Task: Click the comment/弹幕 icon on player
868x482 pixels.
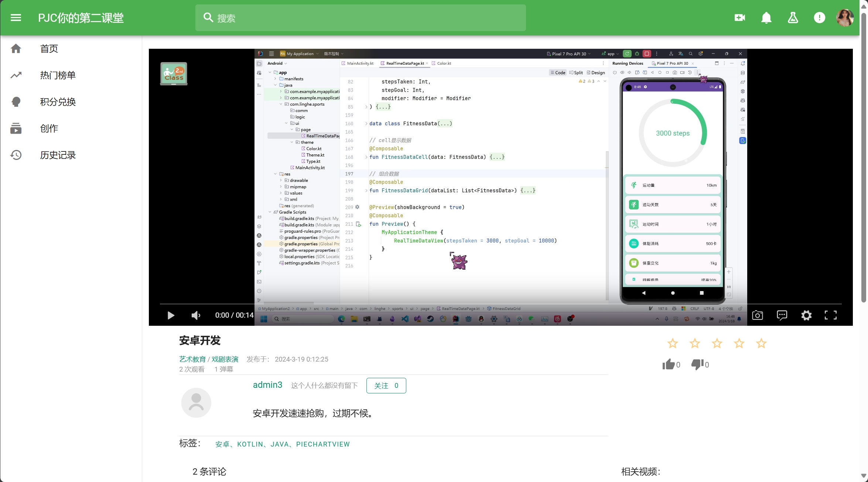Action: pyautogui.click(x=781, y=315)
